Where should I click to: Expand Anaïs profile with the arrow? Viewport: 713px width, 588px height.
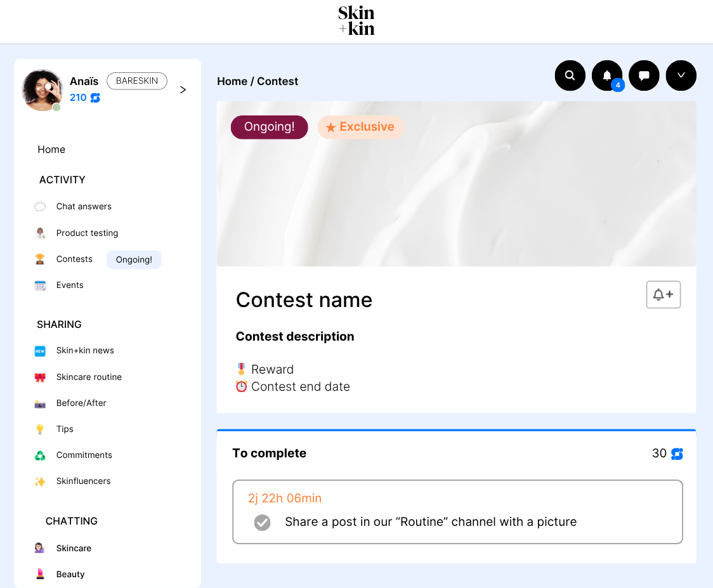pos(183,89)
